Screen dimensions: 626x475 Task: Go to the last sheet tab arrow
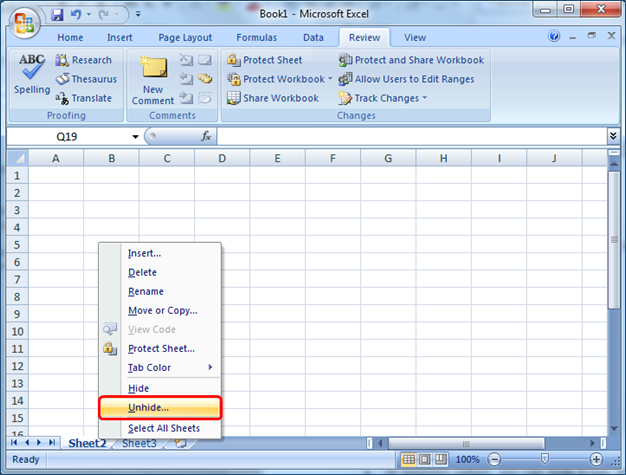[x=52, y=443]
